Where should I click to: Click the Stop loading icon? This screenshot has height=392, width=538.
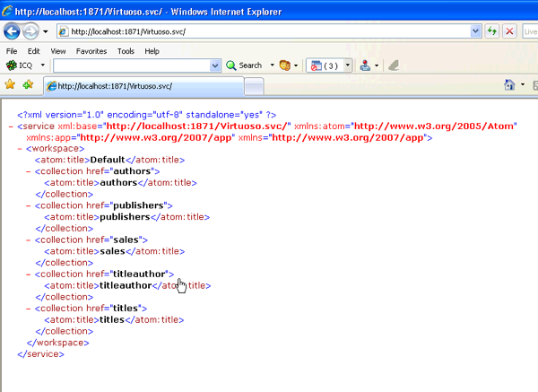pos(509,31)
